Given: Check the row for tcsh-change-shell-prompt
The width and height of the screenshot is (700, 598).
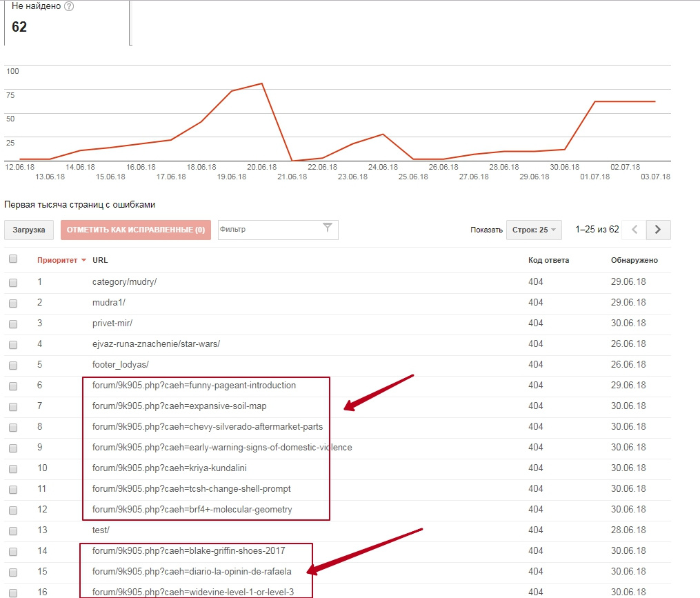Looking at the screenshot, I should pos(13,490).
